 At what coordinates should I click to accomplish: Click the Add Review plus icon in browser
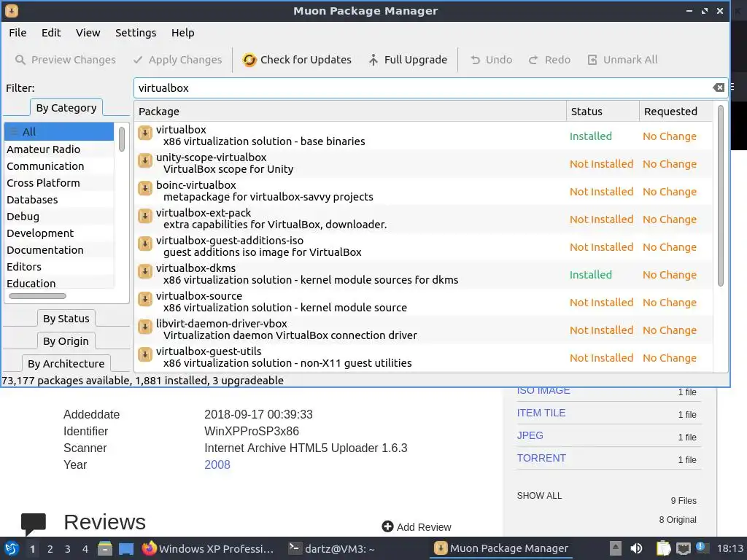(x=387, y=526)
